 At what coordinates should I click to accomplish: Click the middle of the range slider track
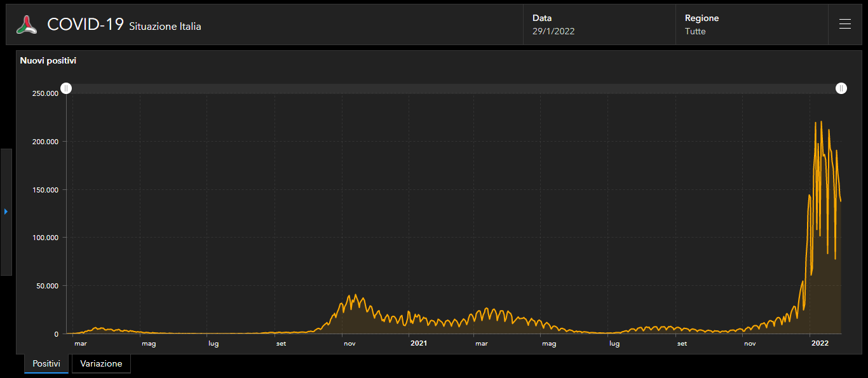454,88
